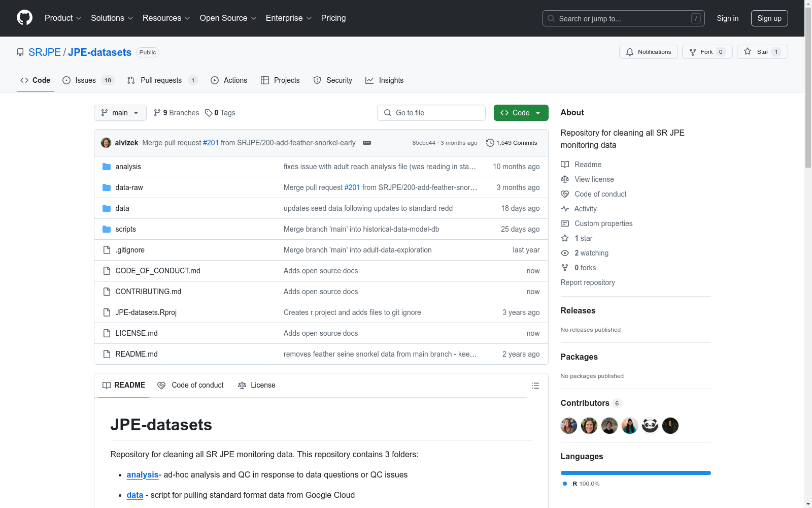Click the analysis link in README text
Image resolution: width=812 pixels, height=508 pixels.
143,474
